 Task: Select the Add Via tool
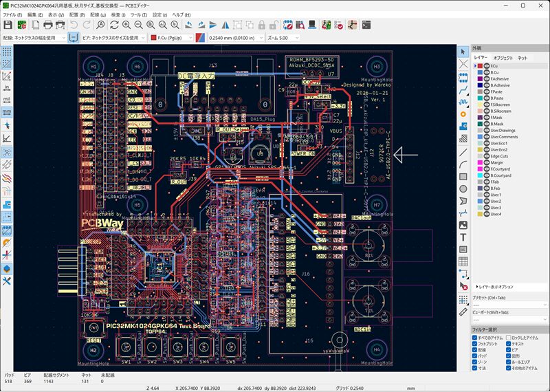463,113
